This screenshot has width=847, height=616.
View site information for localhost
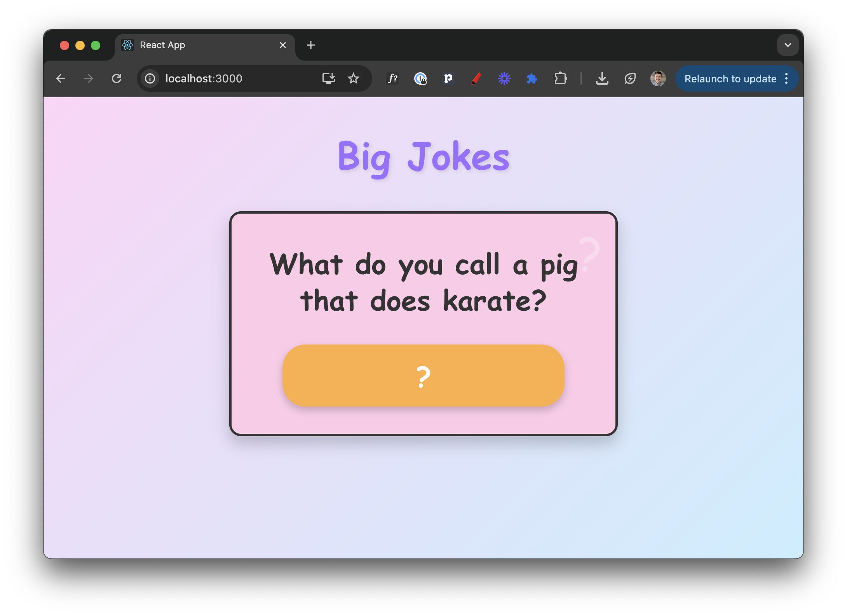tap(150, 78)
